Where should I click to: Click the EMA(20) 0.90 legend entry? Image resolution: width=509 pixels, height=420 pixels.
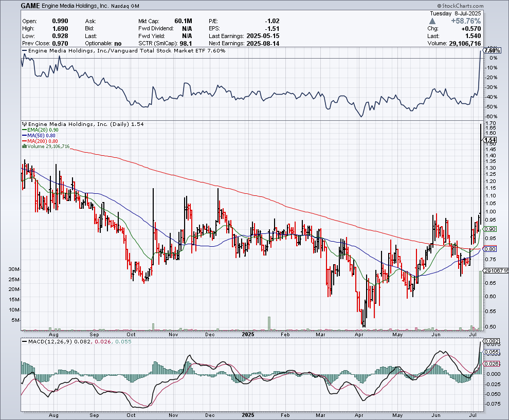coord(40,130)
